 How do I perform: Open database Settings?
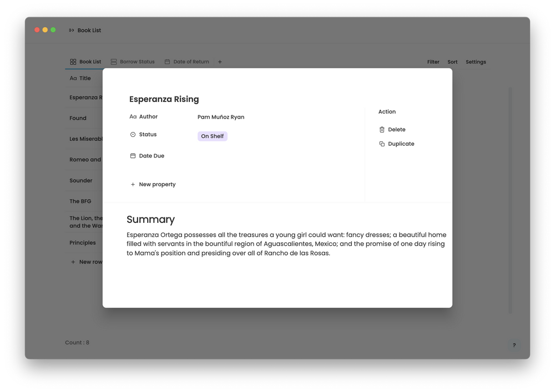tap(476, 62)
